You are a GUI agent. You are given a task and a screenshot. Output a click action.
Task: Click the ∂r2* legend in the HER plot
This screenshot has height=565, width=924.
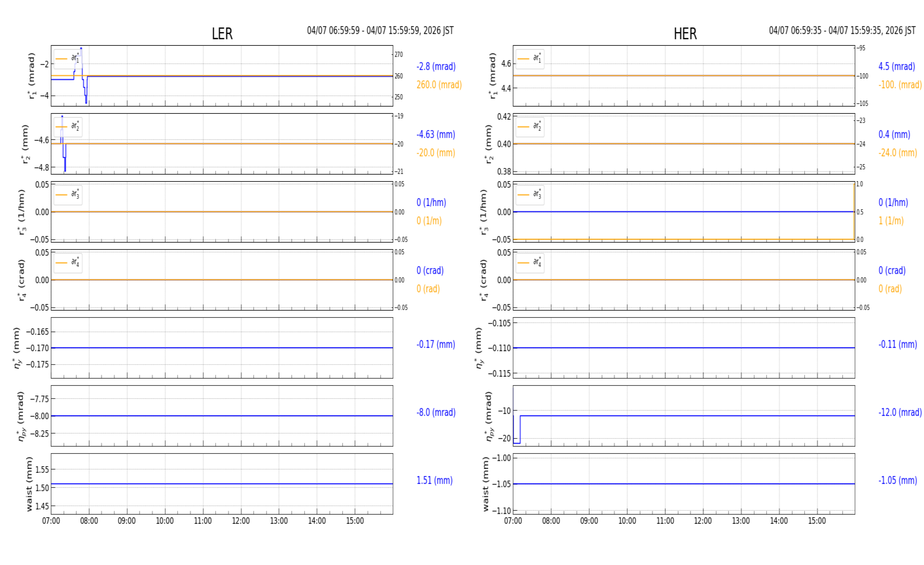point(530,127)
